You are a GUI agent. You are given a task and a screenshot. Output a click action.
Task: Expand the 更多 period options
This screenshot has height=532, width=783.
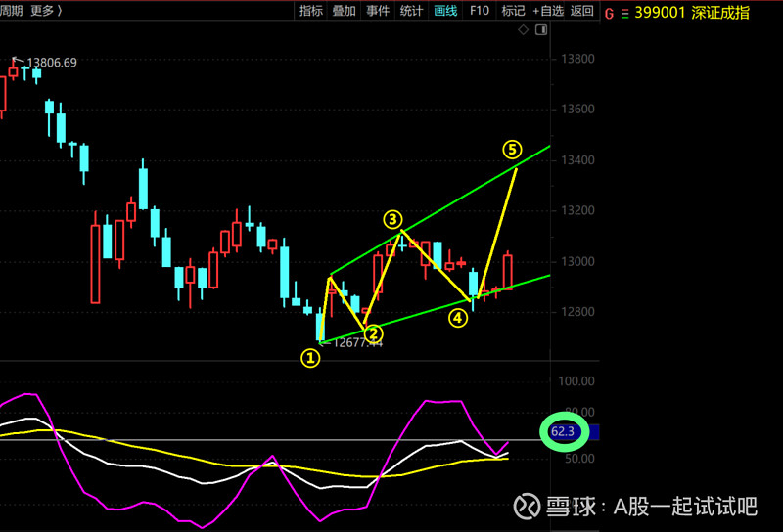pos(46,11)
